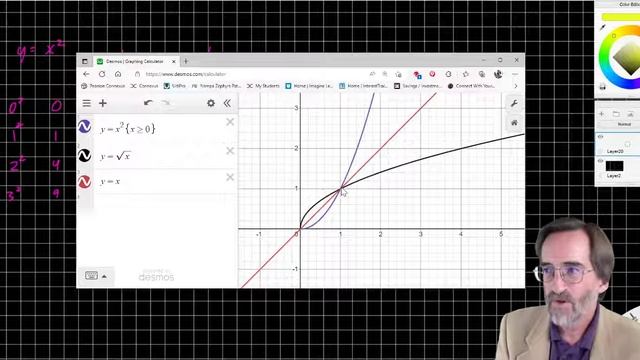This screenshot has width=640, height=360.
Task: Close the Desmos browser tab
Action: [x=173, y=61]
